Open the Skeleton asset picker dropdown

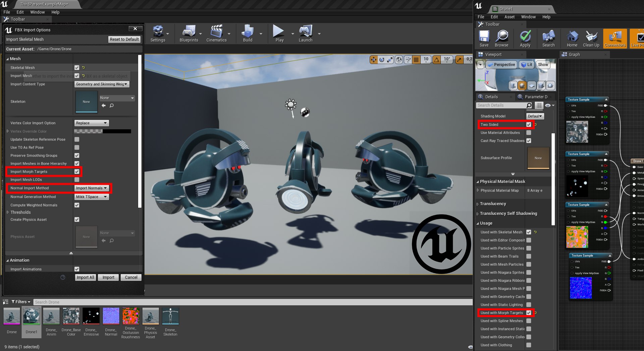click(x=117, y=98)
